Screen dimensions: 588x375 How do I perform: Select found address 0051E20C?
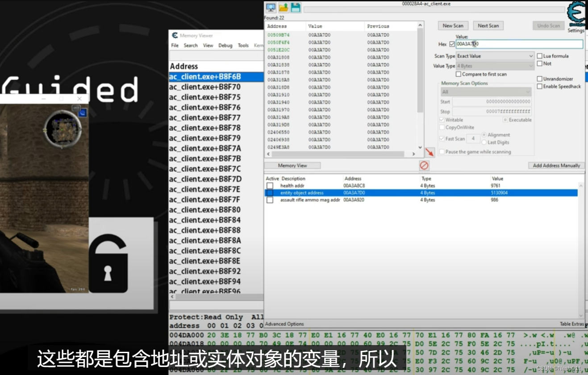pyautogui.click(x=279, y=50)
